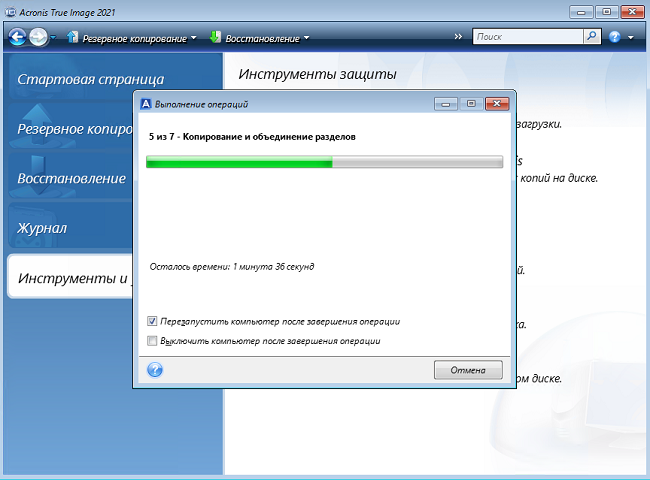650x480 pixels.
Task: Click the green operation progress bar
Action: tap(324, 162)
